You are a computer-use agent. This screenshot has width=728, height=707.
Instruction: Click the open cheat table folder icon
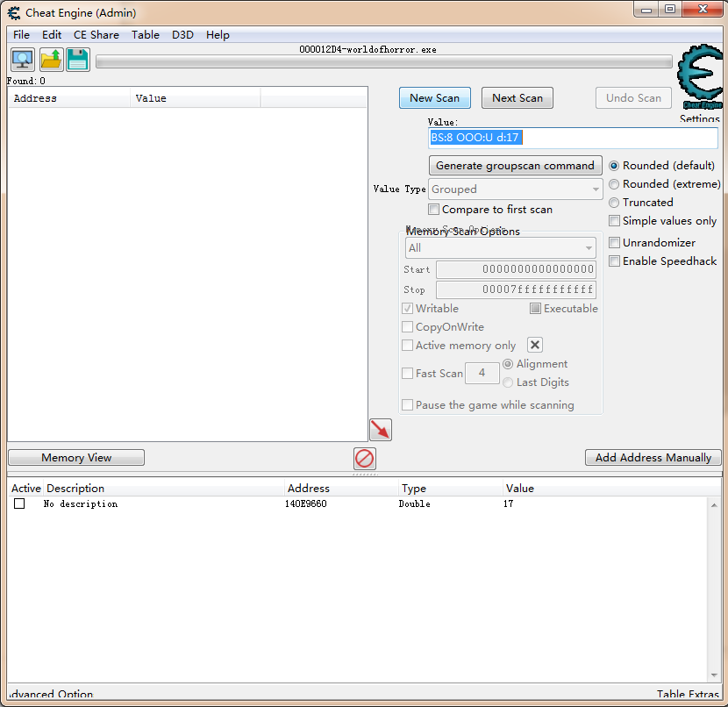click(x=51, y=60)
